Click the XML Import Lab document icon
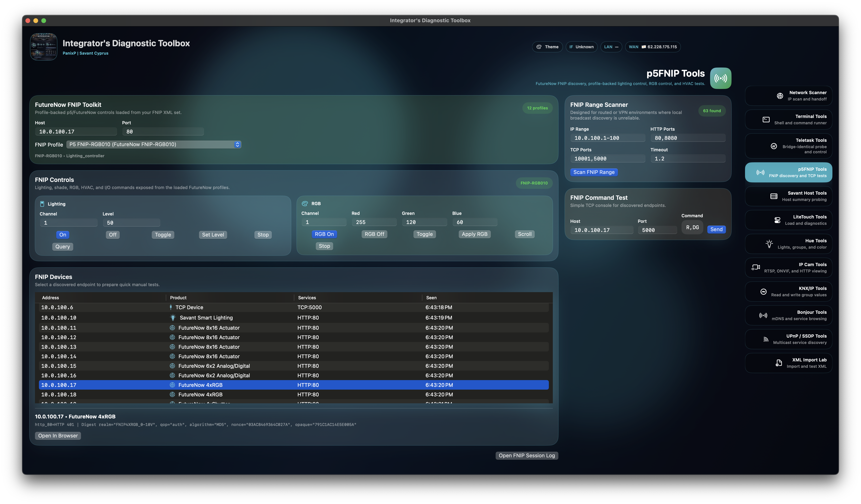The image size is (861, 504). 779,363
